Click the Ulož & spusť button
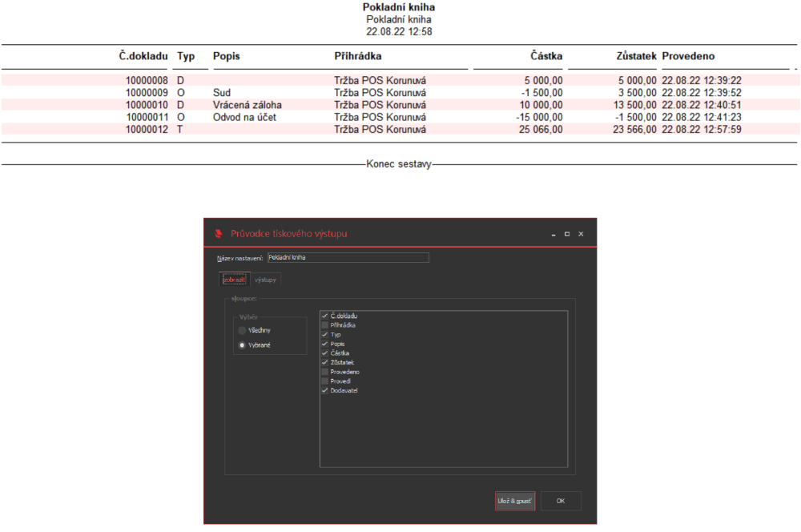Viewport: 801px width, 532px height. (514, 501)
